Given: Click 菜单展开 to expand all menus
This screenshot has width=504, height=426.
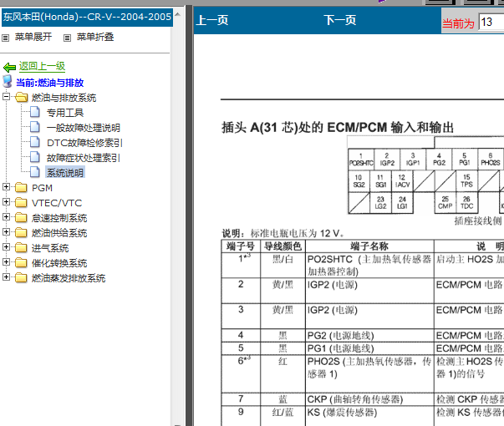Looking at the screenshot, I should pos(33,37).
